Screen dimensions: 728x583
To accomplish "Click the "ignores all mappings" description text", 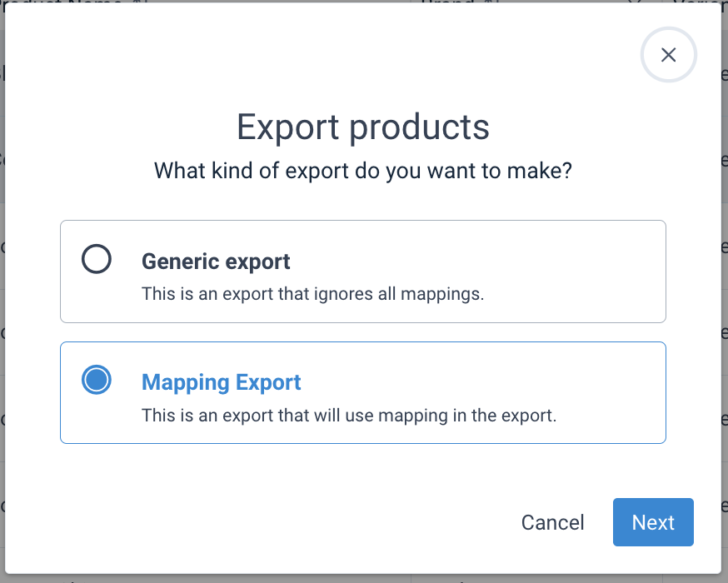I will tap(312, 294).
